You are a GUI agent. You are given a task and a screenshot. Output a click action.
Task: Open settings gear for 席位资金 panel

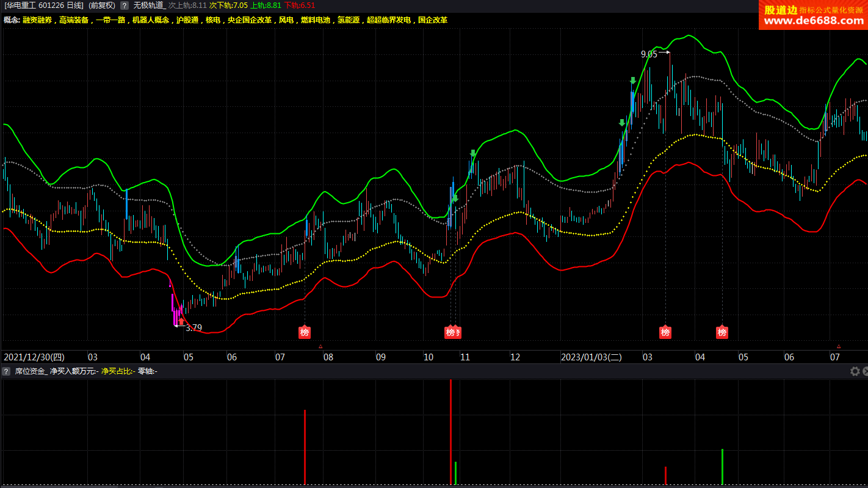(x=855, y=371)
